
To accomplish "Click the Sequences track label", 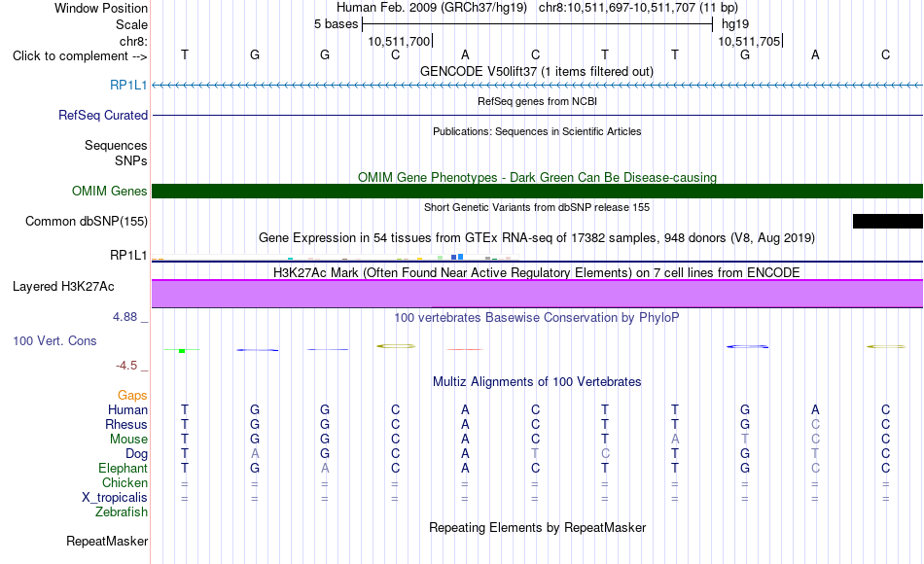I will (x=116, y=145).
